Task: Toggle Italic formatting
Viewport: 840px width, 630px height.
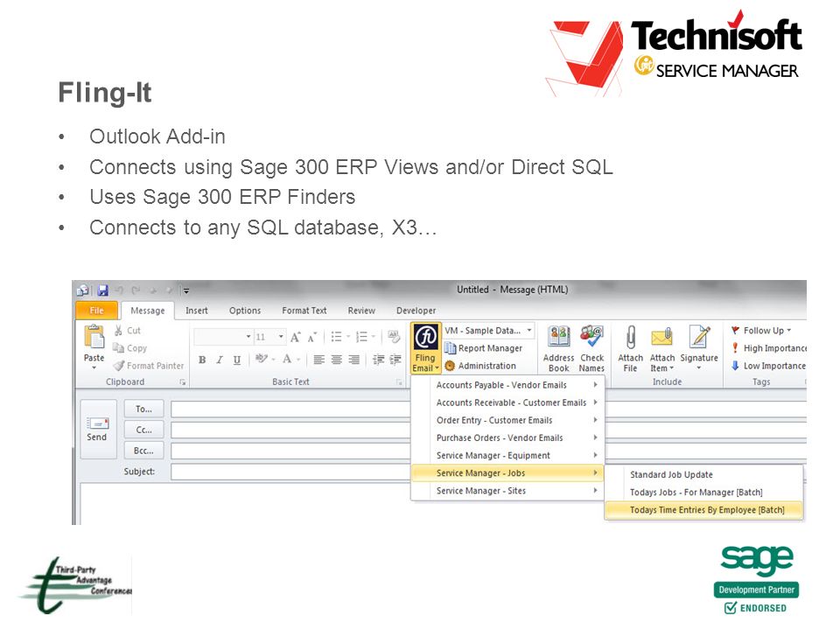Action: click(x=220, y=360)
